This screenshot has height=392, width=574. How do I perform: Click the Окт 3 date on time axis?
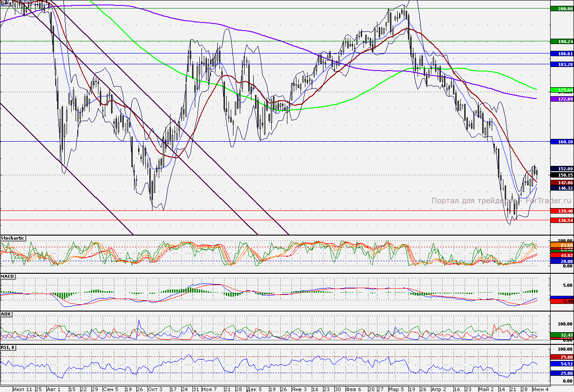[155, 389]
